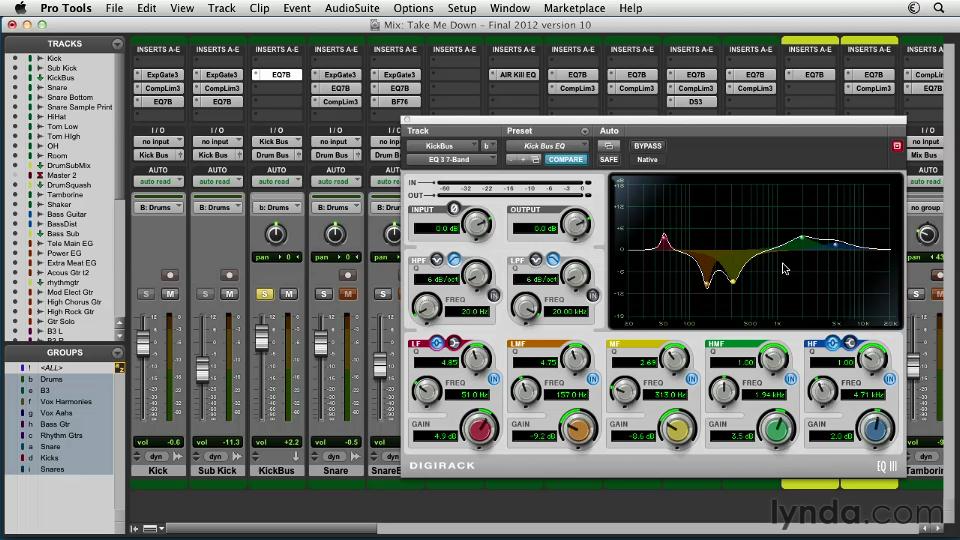Click the preset settings menu circle icon

point(585,131)
